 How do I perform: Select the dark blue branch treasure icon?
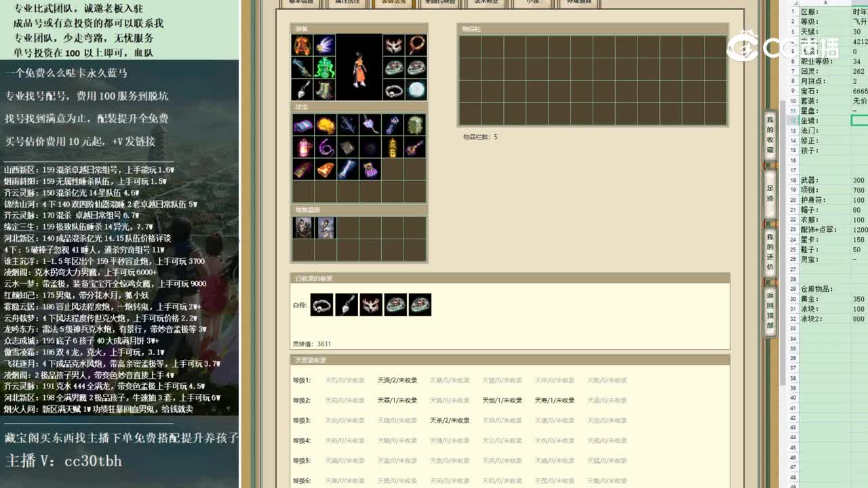(x=348, y=125)
